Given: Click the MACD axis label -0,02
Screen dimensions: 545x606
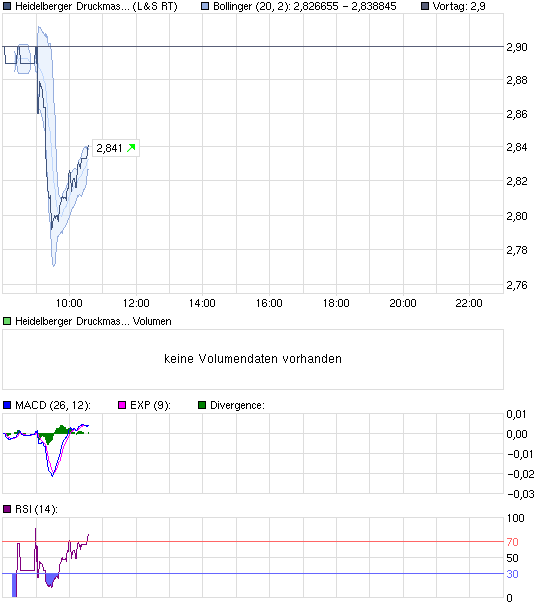Looking at the screenshot, I should point(521,474).
